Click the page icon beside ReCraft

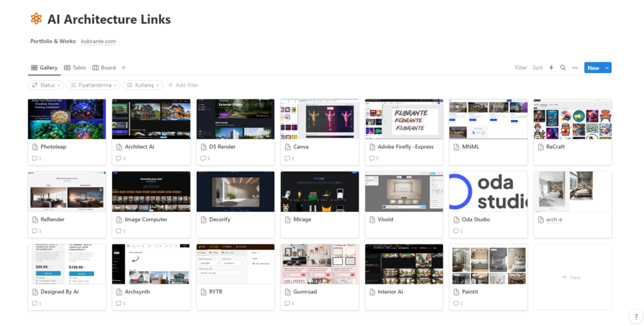tap(540, 147)
